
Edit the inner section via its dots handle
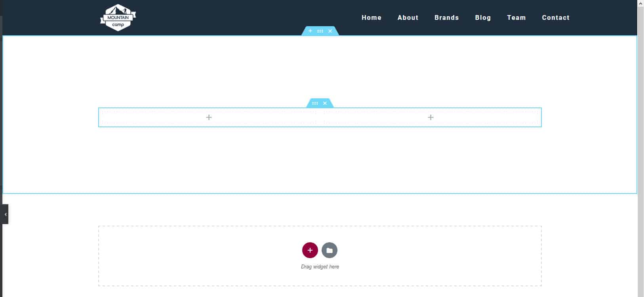[315, 103]
